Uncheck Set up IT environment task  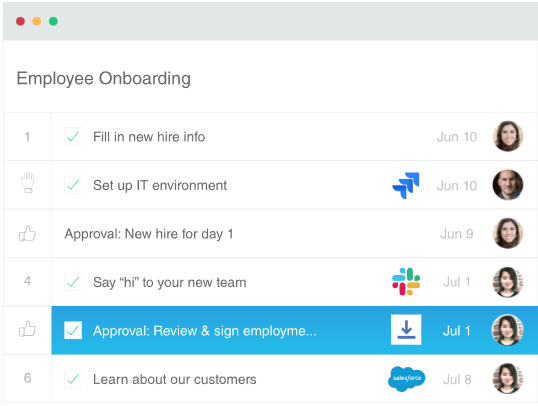pos(73,185)
